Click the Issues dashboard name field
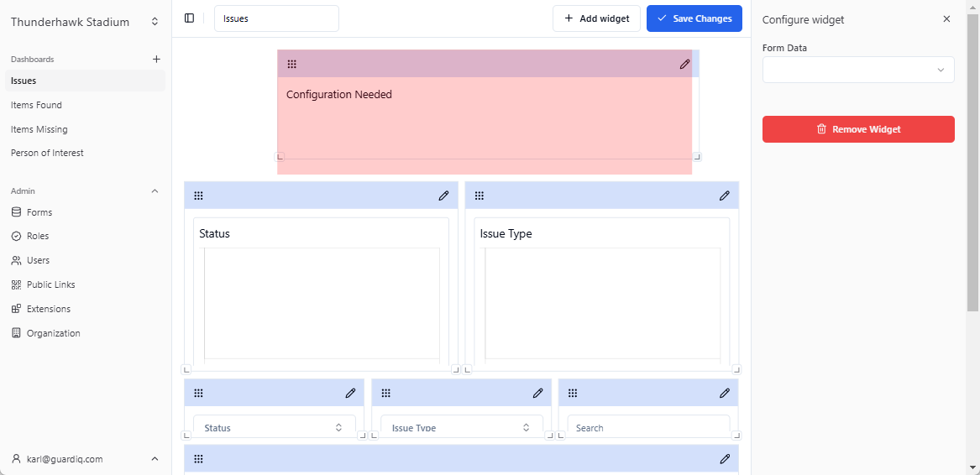The width and height of the screenshot is (980, 475). (276, 18)
